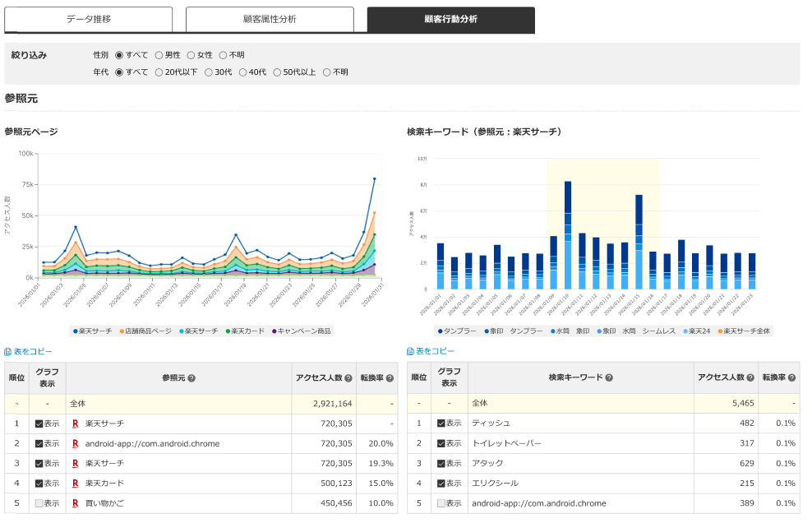Uncheck 表示 for rank 1 楽天サーチ
The width and height of the screenshot is (812, 523).
click(39, 424)
